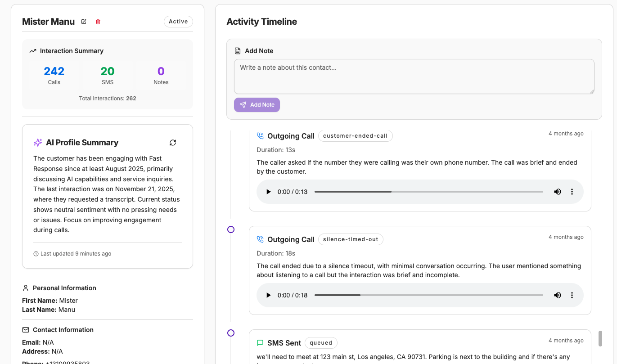
Task: Click the customer-ended-call tag
Action: 355,136
